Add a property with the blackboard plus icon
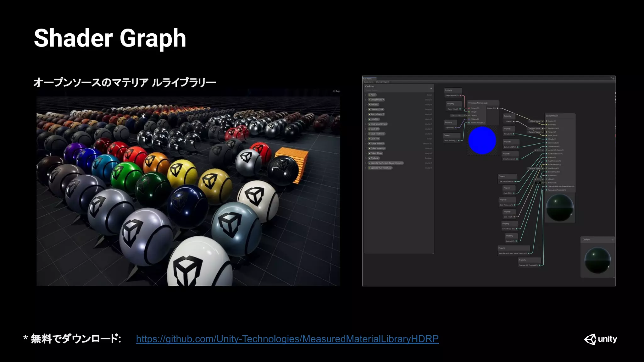This screenshot has width=644, height=362. 431,88
